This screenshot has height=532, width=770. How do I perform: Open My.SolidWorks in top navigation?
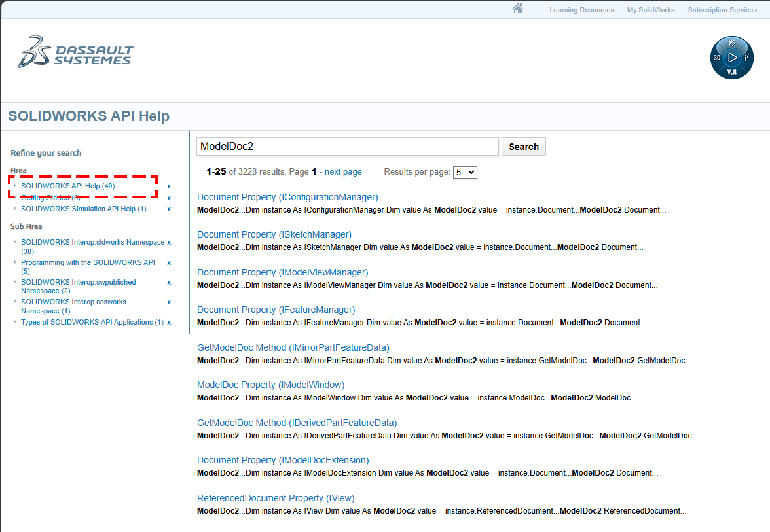(x=650, y=10)
